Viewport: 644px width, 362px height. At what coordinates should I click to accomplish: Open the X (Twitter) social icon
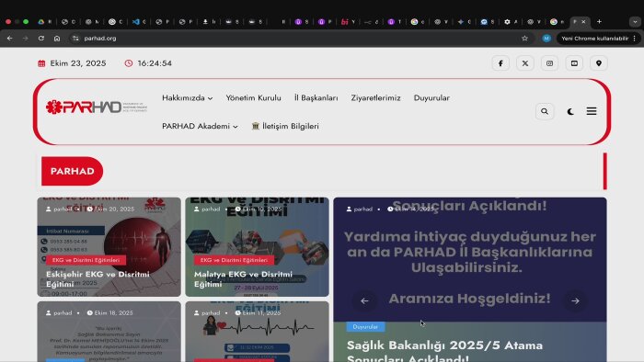click(x=525, y=63)
